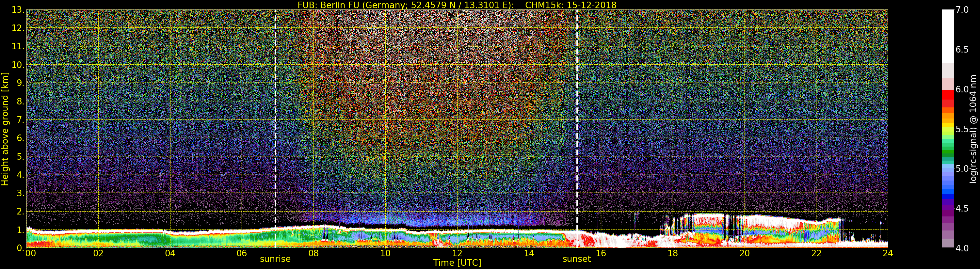Click the x-axis tick label '12'
The width and height of the screenshot is (980, 269).
(457, 253)
